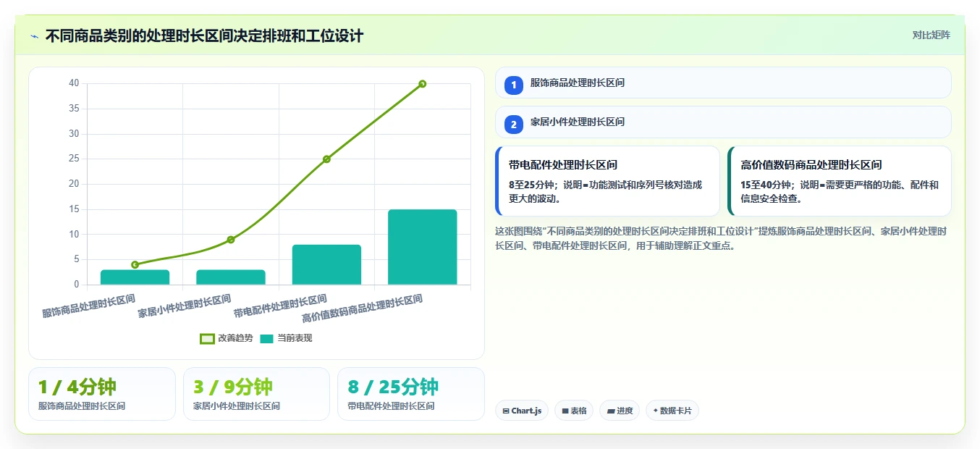Image resolution: width=980 pixels, height=449 pixels.
Task: Click the tallest bar for 高价值数码商品
Action: [x=423, y=247]
